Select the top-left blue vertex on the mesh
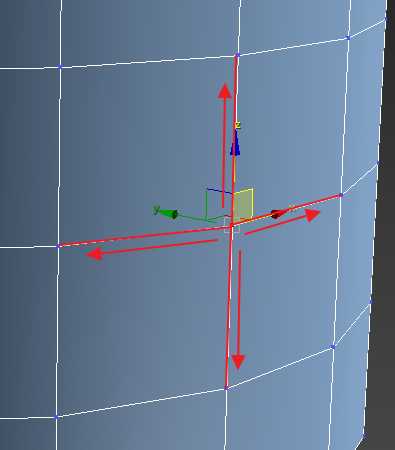395x450 pixels. pyautogui.click(x=60, y=67)
